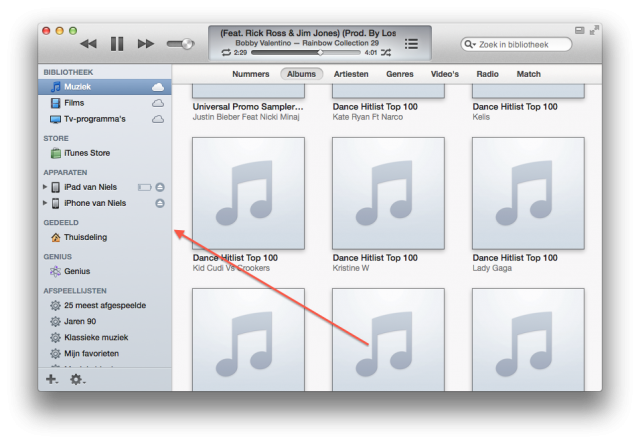Viewport: 640px width, 444px height.
Task: Click the Zoek in bibliotheek search field
Action: pos(516,44)
